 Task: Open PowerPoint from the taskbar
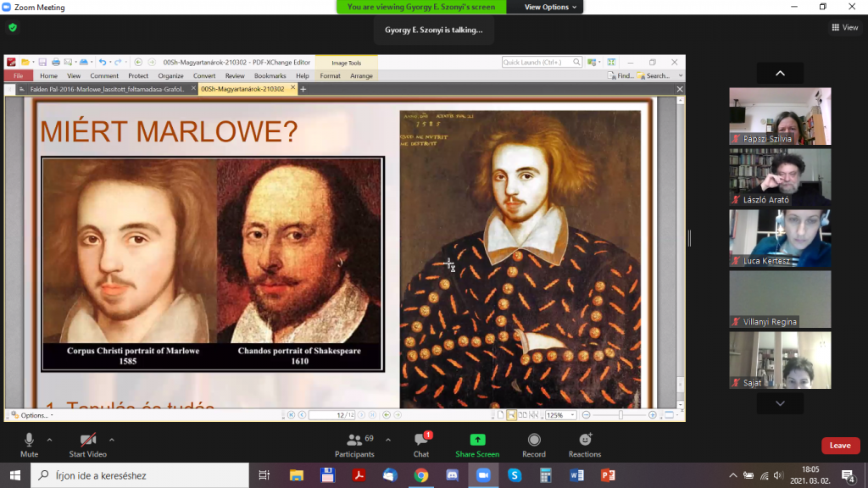pyautogui.click(x=608, y=475)
